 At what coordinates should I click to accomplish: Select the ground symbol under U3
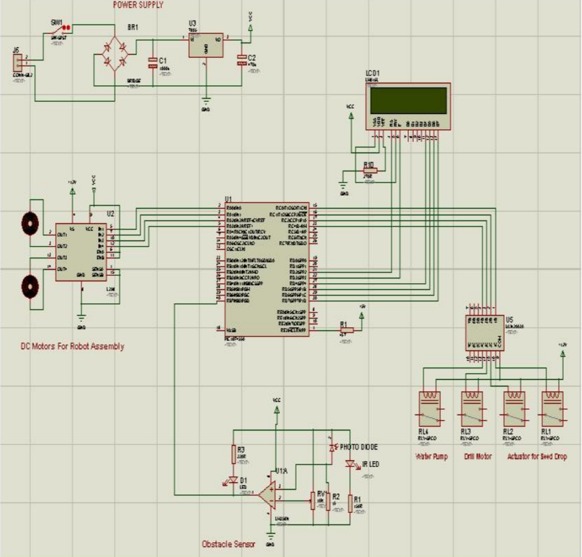pyautogui.click(x=206, y=101)
